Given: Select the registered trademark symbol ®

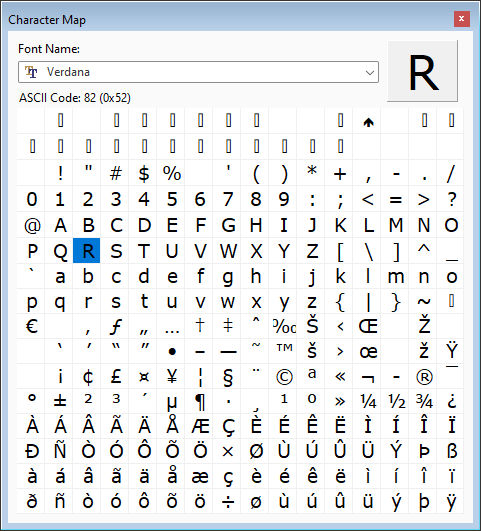Looking at the screenshot, I should [424, 377].
